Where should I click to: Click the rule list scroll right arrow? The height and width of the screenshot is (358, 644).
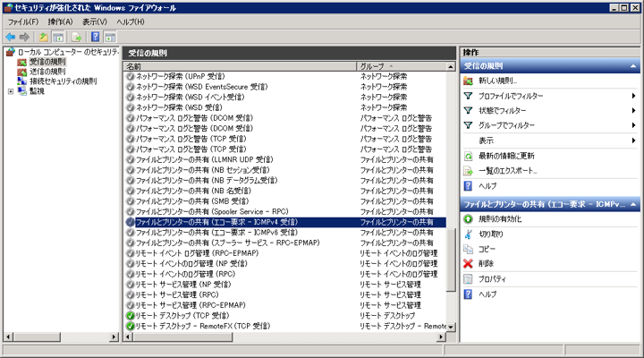point(441,337)
